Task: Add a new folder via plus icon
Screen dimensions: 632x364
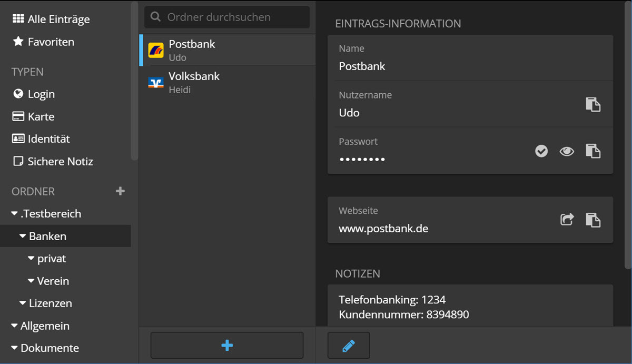Action: (121, 191)
